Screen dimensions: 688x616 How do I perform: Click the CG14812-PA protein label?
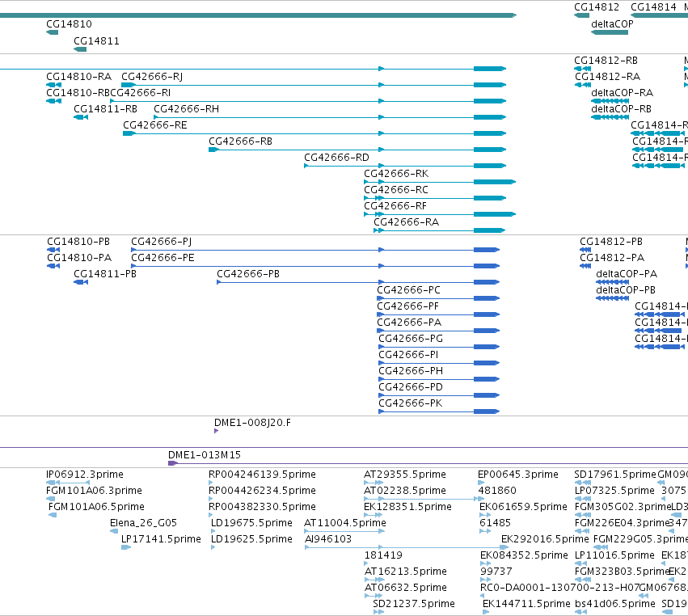(x=612, y=258)
